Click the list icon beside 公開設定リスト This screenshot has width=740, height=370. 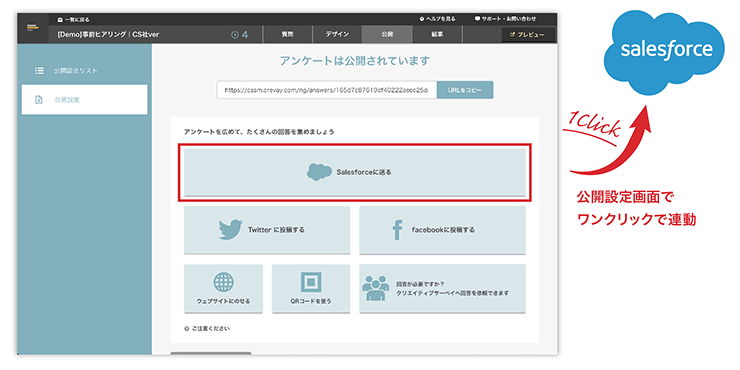pos(39,71)
